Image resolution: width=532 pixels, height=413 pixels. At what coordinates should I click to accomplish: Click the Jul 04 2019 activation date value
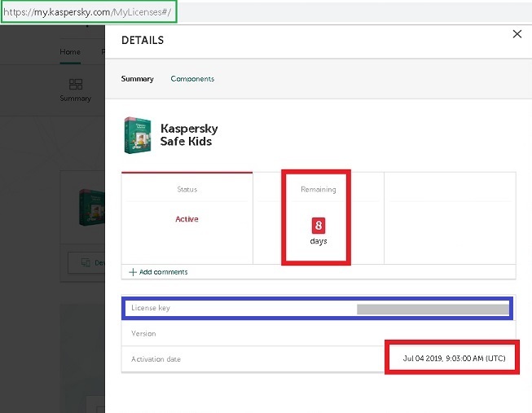454,358
